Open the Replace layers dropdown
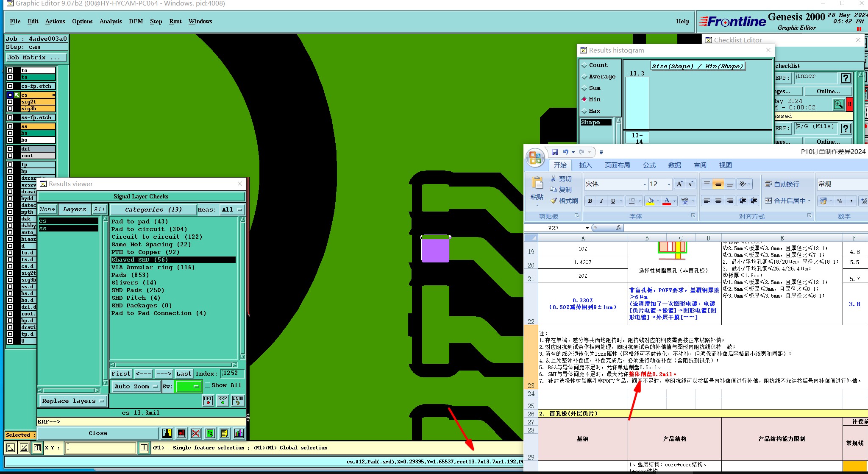868x474 pixels. 72,401
